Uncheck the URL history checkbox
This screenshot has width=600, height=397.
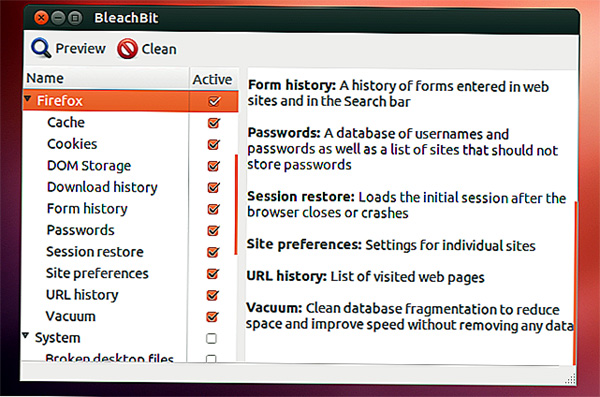coord(212,295)
